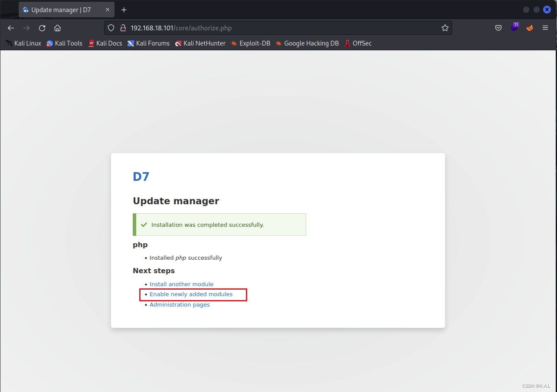Viewport: 557px width, 392px height.
Task: Open the Kali Linux bookmark
Action: (23, 43)
